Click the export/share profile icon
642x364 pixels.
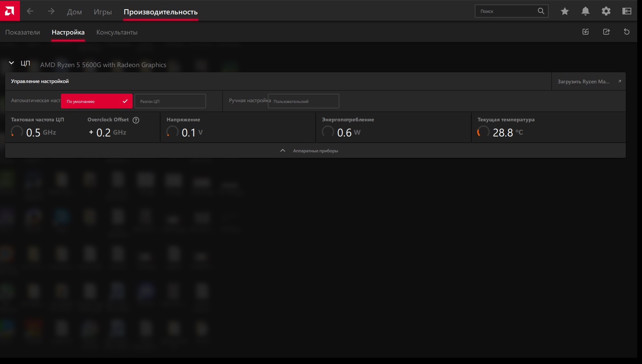click(x=606, y=32)
